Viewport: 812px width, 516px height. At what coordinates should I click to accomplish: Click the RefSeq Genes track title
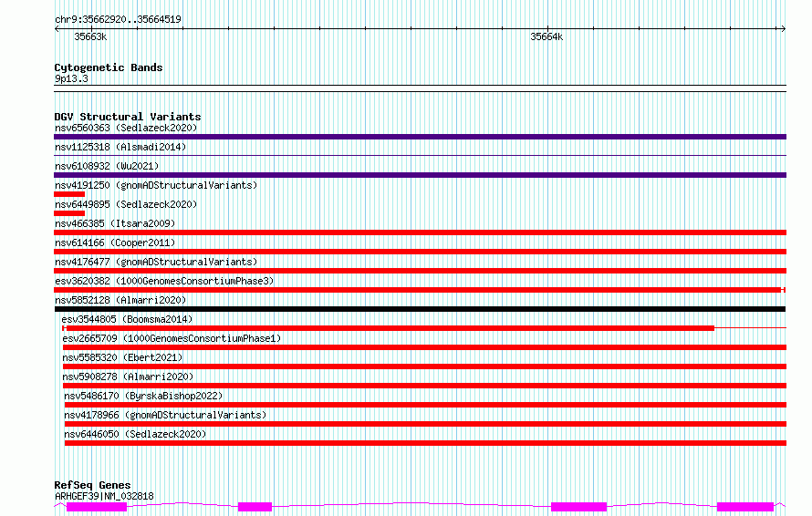tap(92, 485)
